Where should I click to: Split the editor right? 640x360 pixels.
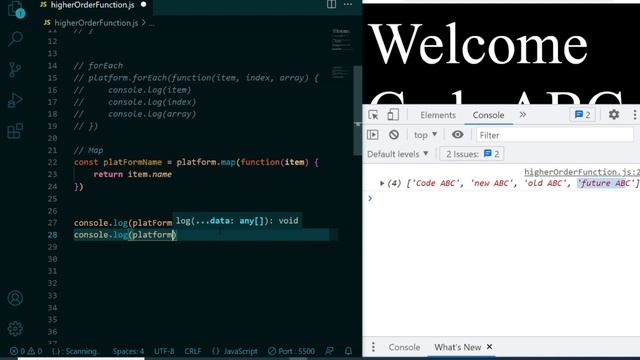coord(331,4)
